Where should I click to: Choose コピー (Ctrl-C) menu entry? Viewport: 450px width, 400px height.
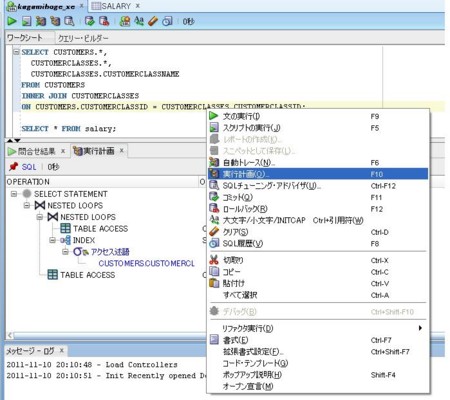click(318, 272)
